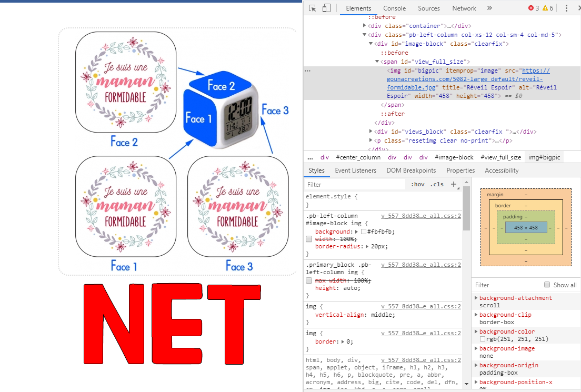Click the vertical-align: middle declaration
The image size is (581, 392).
355,315
